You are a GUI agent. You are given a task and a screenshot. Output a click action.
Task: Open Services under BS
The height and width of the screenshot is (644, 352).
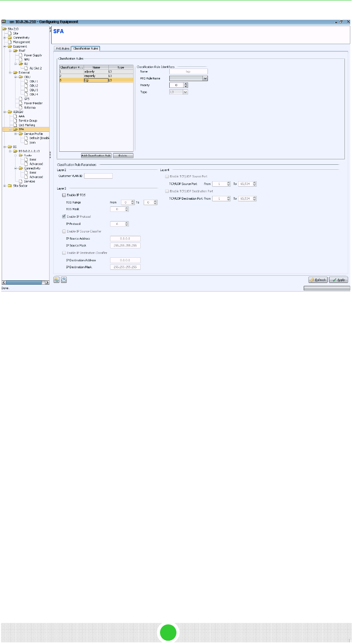point(26,181)
